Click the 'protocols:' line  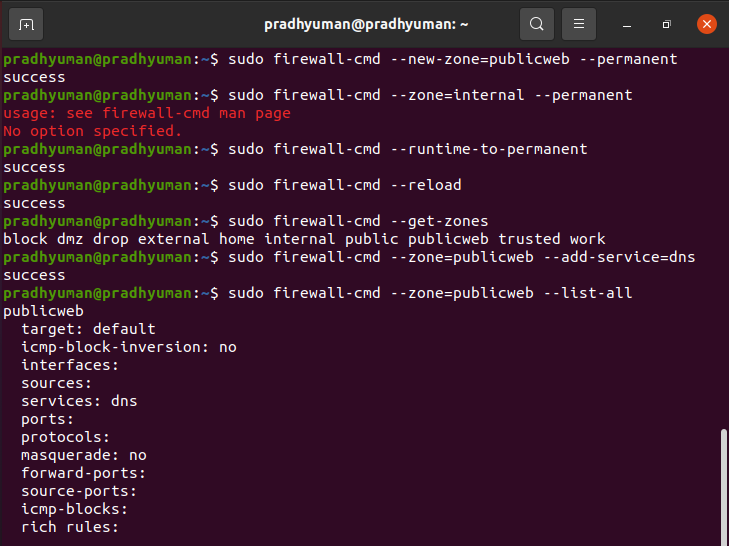(66, 437)
